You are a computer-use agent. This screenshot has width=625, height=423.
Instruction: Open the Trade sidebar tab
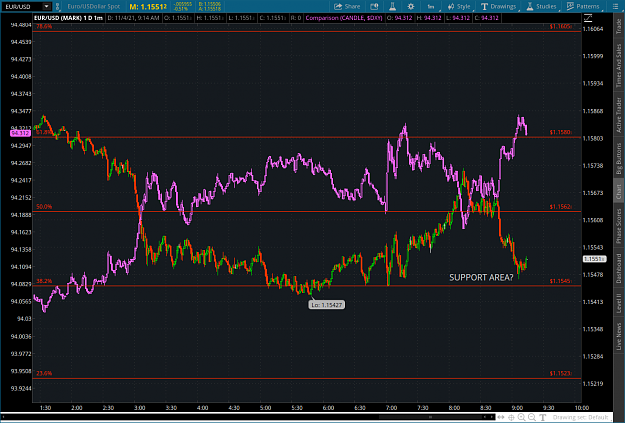(619, 26)
